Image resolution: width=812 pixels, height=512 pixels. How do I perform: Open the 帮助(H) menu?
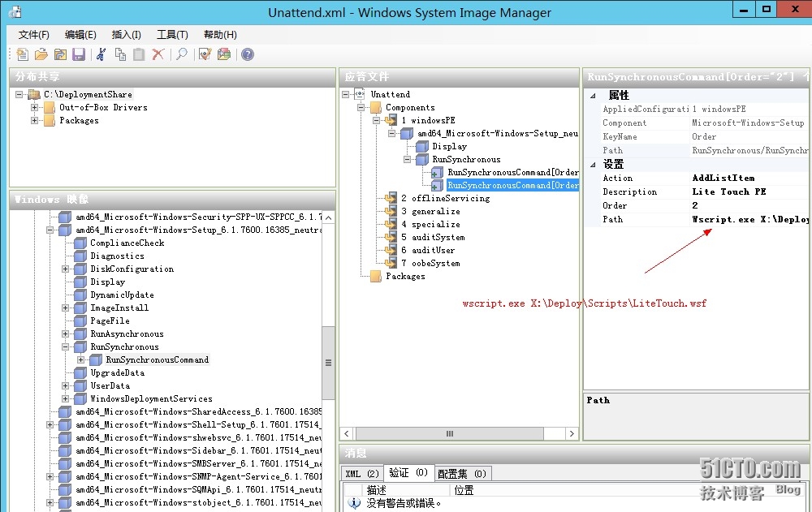[220, 35]
